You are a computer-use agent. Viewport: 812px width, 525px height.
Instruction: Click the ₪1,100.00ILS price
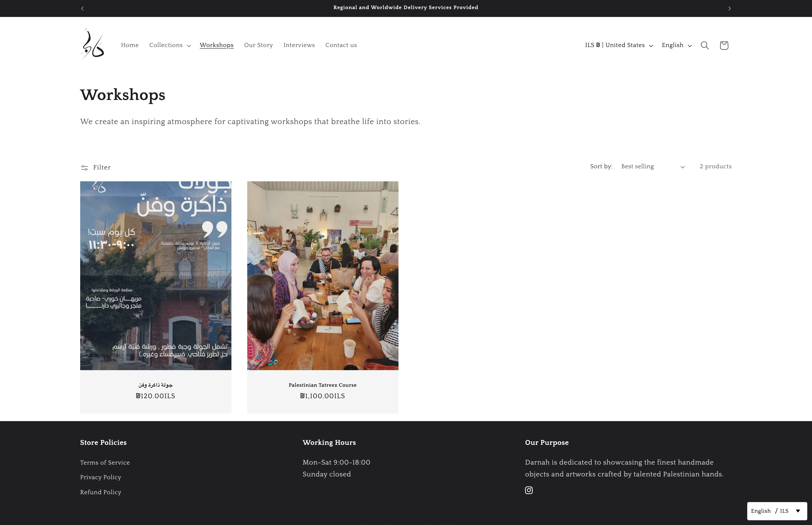click(322, 396)
